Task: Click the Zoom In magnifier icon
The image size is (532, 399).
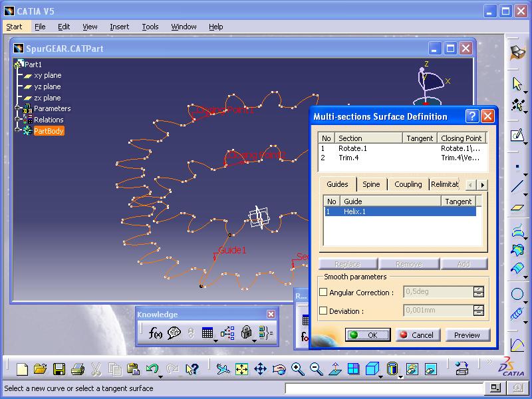Action: point(297,368)
